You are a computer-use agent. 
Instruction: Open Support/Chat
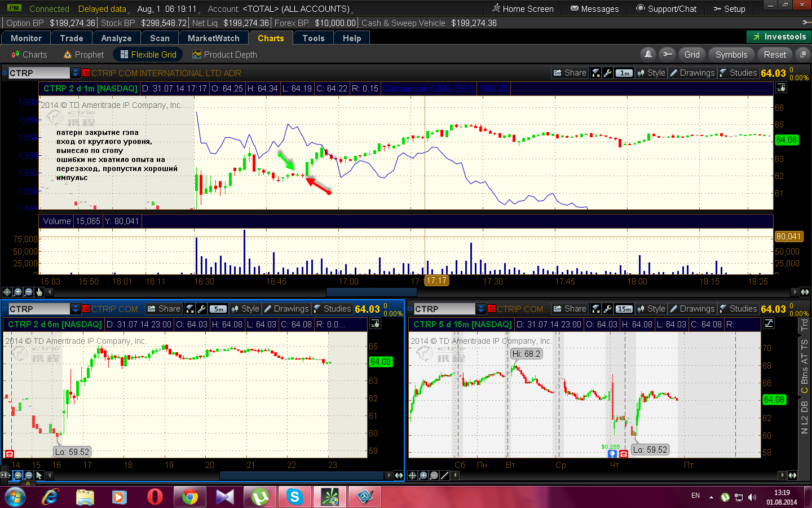pos(666,8)
